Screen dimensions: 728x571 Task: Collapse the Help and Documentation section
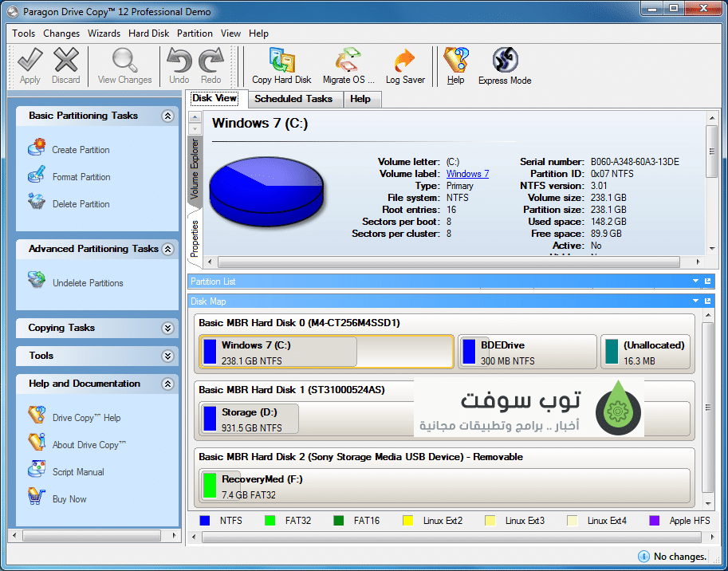click(x=167, y=384)
